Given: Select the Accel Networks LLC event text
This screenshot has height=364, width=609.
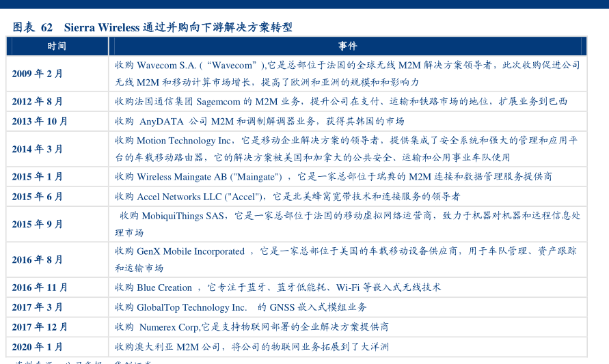Looking at the screenshot, I should [287, 196].
